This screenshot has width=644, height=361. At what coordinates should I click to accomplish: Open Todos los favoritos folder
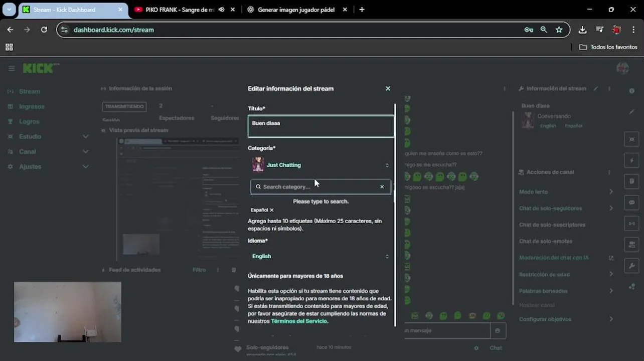point(608,47)
